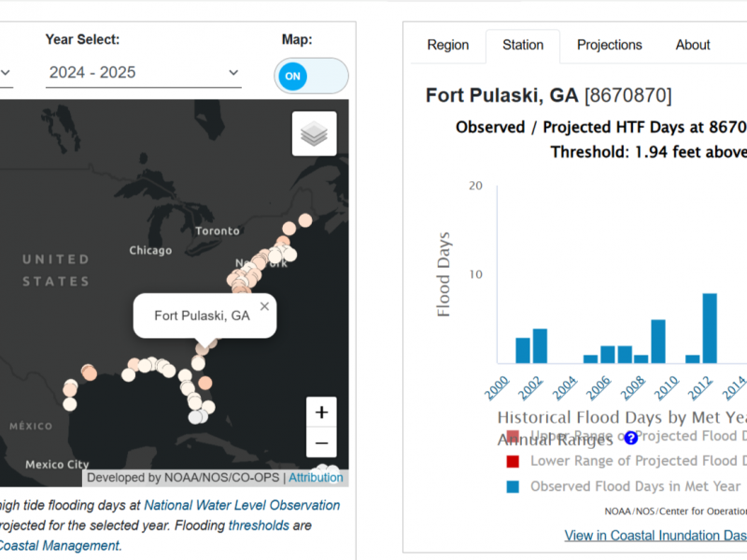This screenshot has height=560, width=747.
Task: Click the View in Coastal Inundation Dashboard link
Action: pos(654,535)
